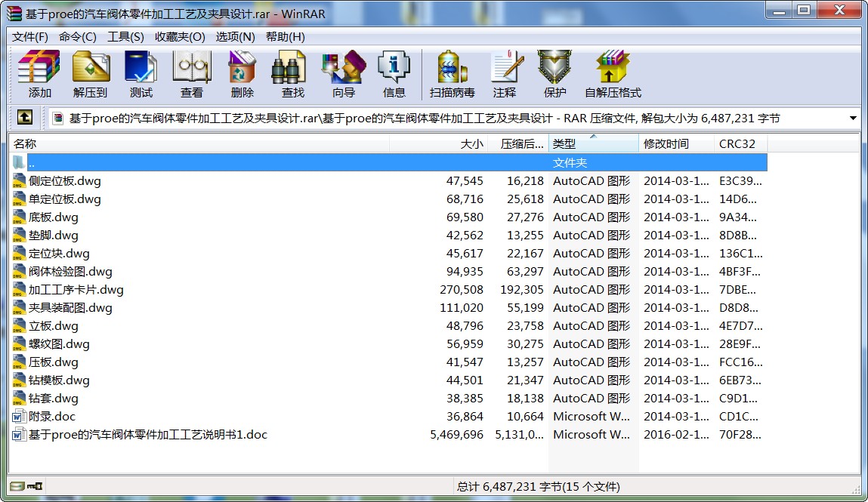This screenshot has width=868, height=502.
Task: Select the 螺纹图.dwg file icon
Action: click(19, 344)
